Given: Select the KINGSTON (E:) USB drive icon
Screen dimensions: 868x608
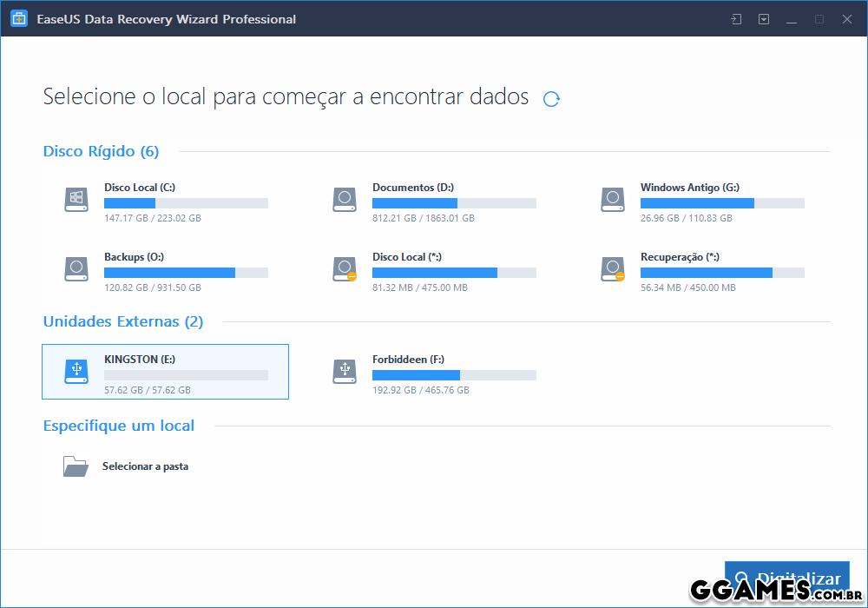Looking at the screenshot, I should click(x=76, y=372).
